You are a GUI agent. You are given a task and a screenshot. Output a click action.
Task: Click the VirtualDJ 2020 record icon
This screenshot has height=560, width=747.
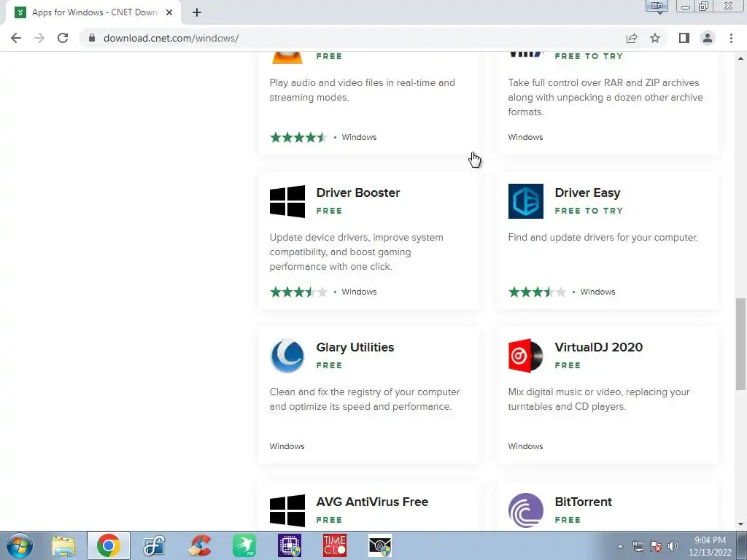[525, 356]
